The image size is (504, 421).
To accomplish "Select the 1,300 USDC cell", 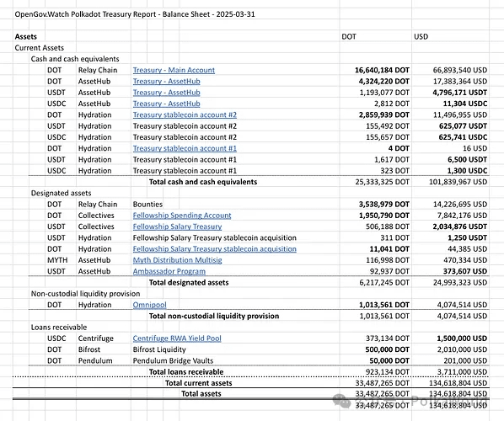I will (468, 171).
